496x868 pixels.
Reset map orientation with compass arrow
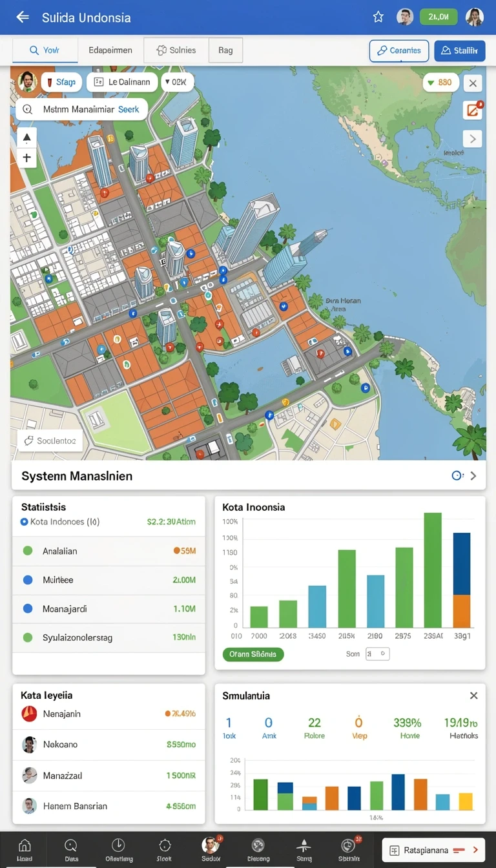(26, 137)
